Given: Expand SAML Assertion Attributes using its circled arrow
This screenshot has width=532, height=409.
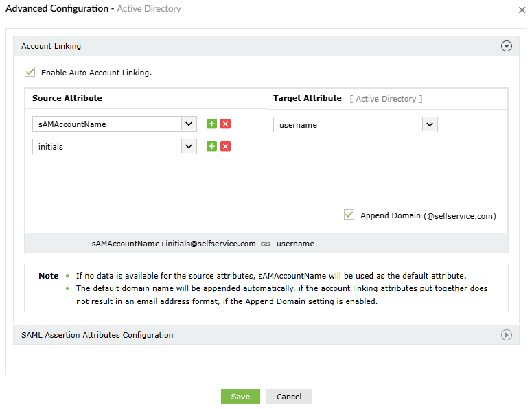Looking at the screenshot, I should (507, 335).
